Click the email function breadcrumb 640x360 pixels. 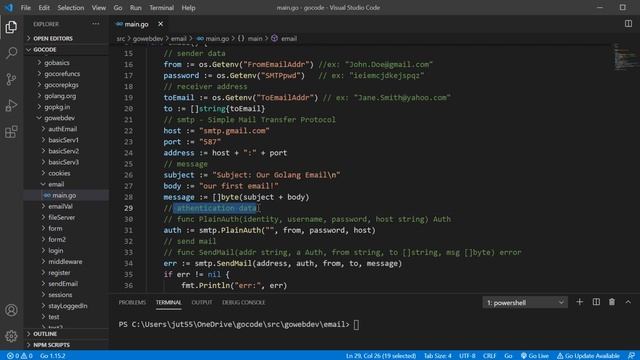click(284, 38)
